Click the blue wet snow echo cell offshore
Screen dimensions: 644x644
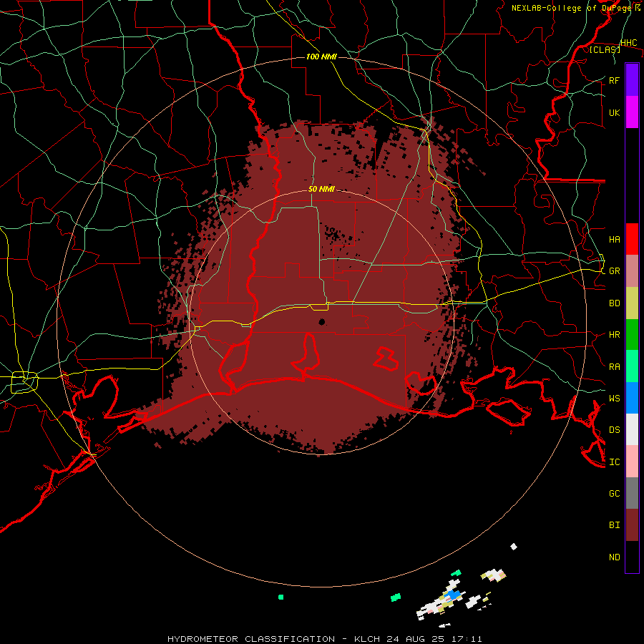(x=452, y=595)
